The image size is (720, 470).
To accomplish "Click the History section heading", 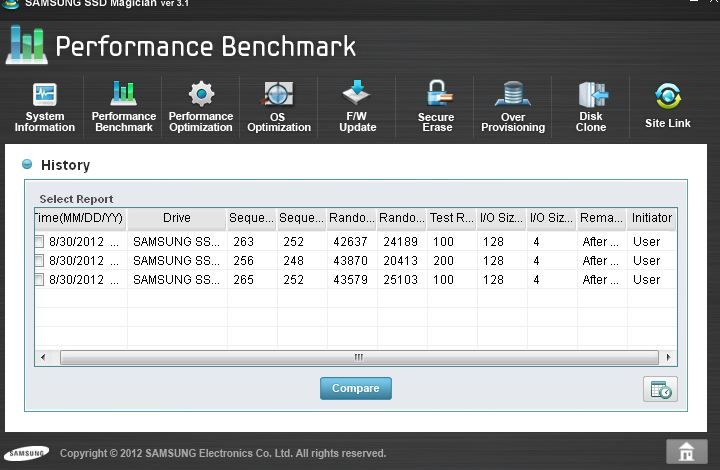I will (66, 165).
